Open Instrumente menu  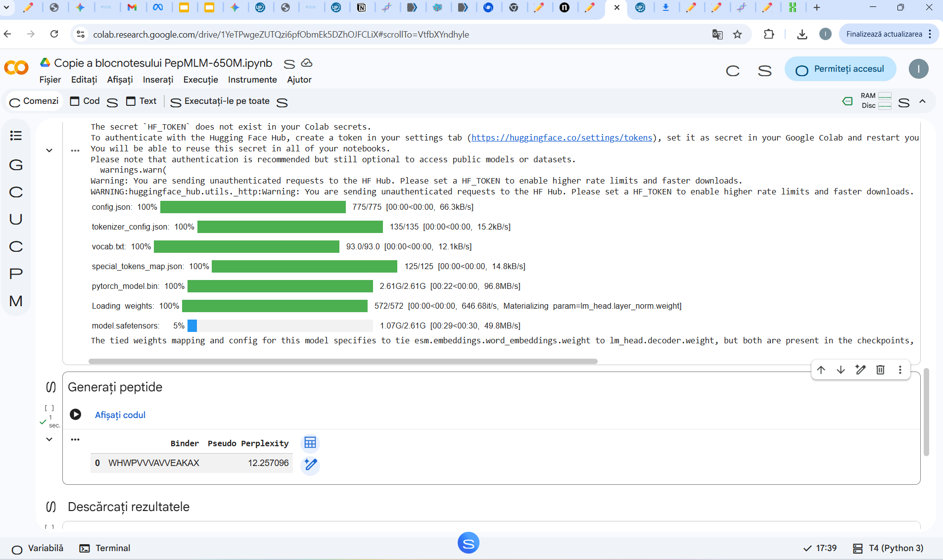252,80
